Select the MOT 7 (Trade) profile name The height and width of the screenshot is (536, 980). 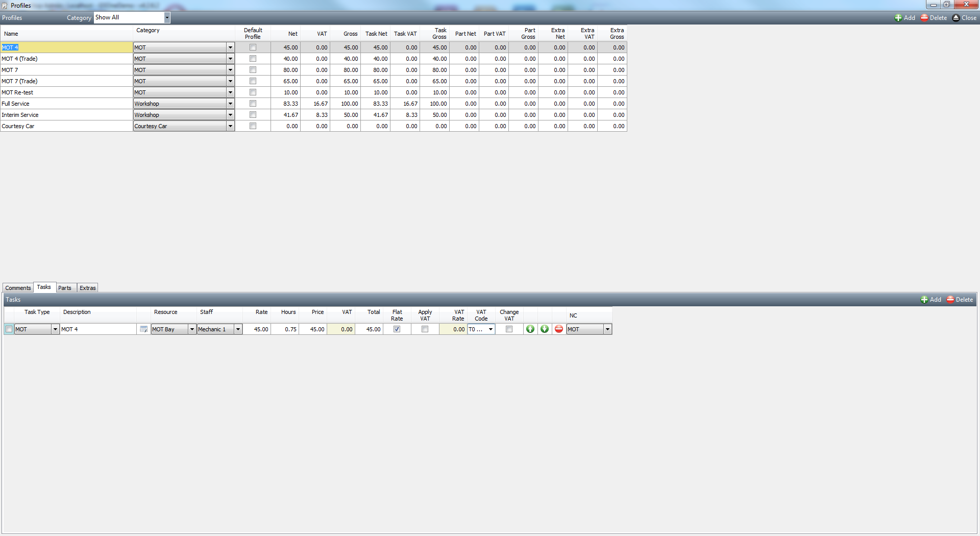[x=19, y=81]
